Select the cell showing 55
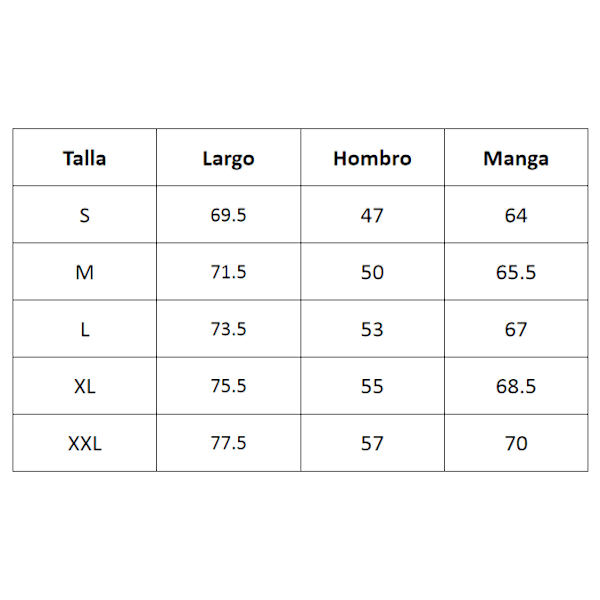This screenshot has width=600, height=600. pos(372,386)
